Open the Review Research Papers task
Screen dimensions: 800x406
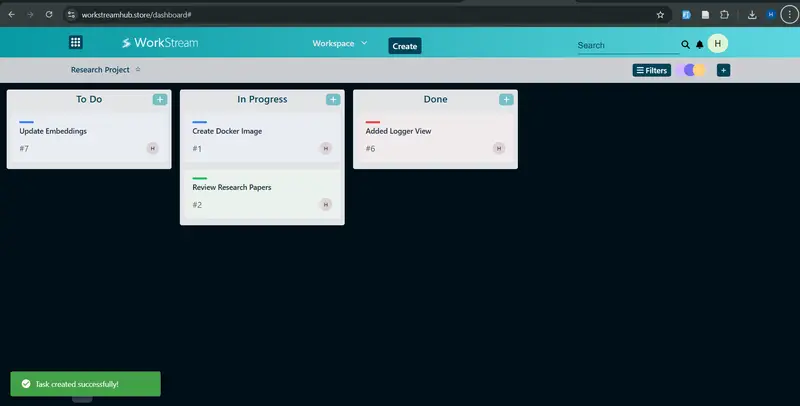[262, 194]
